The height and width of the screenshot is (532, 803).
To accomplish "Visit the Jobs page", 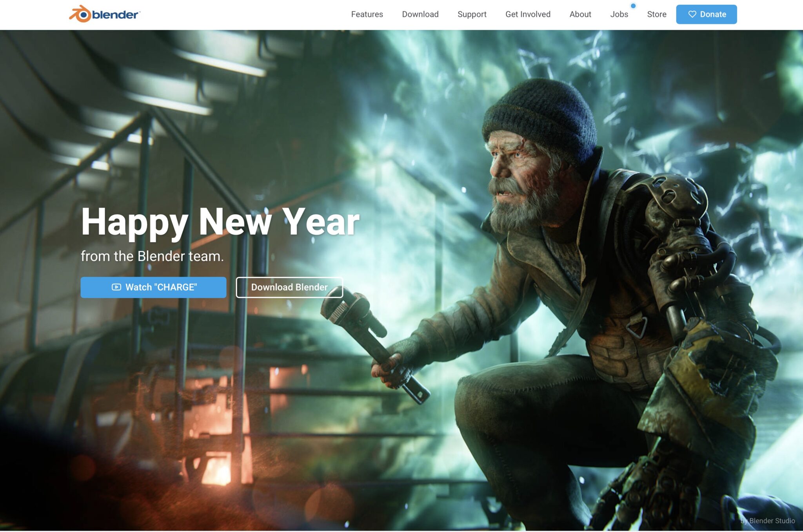I will [x=619, y=14].
